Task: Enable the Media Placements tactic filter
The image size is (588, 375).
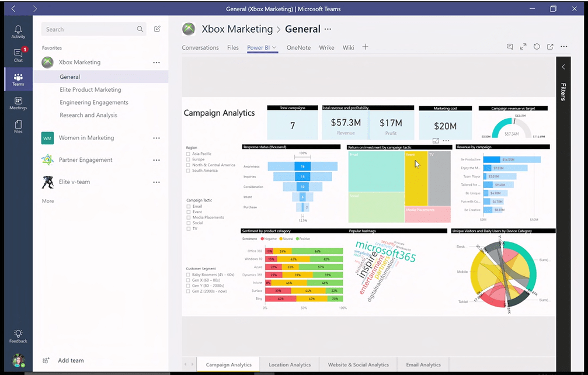Action: (x=189, y=217)
